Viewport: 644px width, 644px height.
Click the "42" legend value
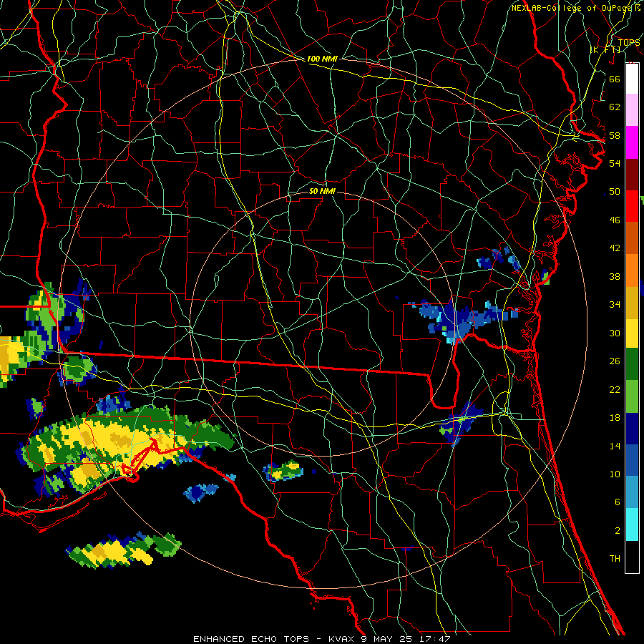tap(615, 248)
